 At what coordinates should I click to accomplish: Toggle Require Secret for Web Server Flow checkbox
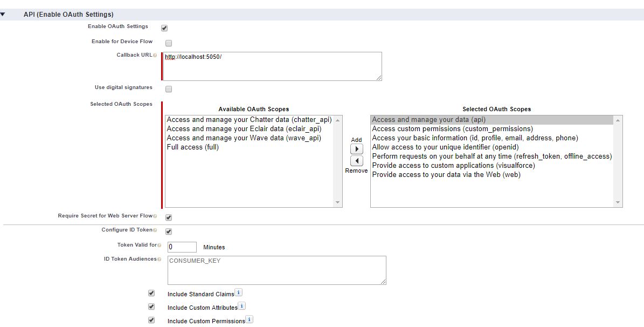pos(169,217)
